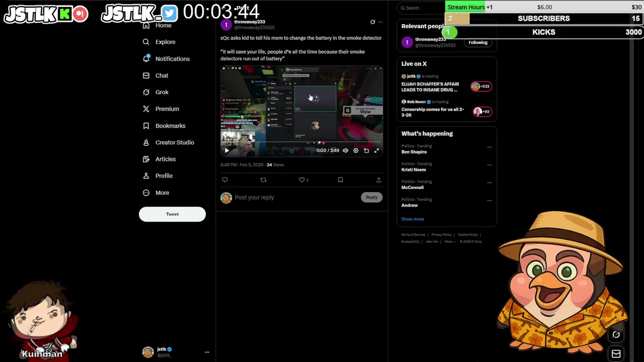The width and height of the screenshot is (644, 362).
Task: Toggle picture-in-picture on the video
Action: click(366, 150)
